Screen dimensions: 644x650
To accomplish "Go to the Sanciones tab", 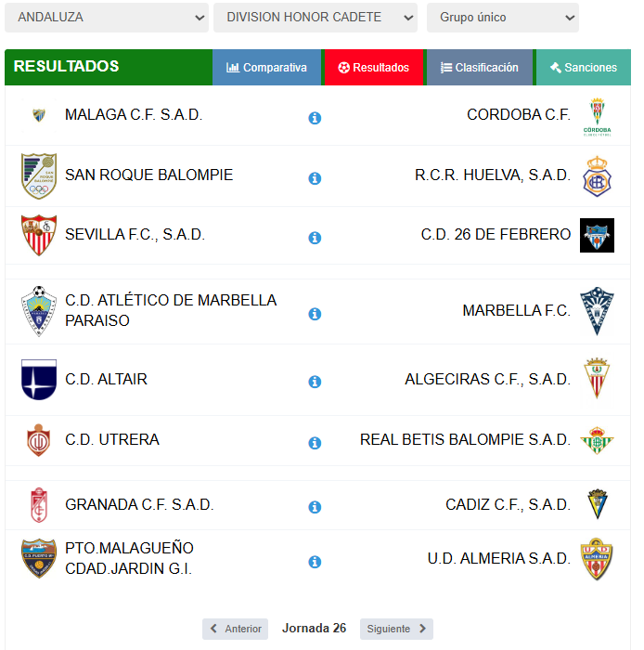I will coord(584,67).
